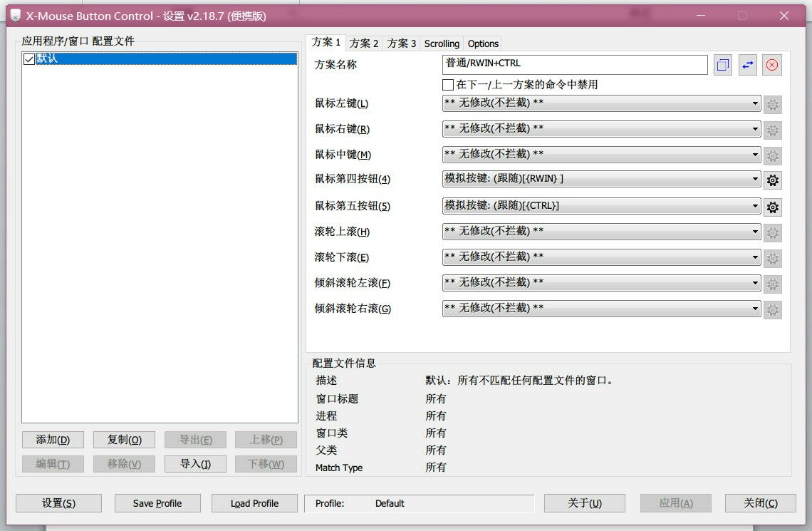Click the red delete layer icon
The image size is (812, 531).
772,65
